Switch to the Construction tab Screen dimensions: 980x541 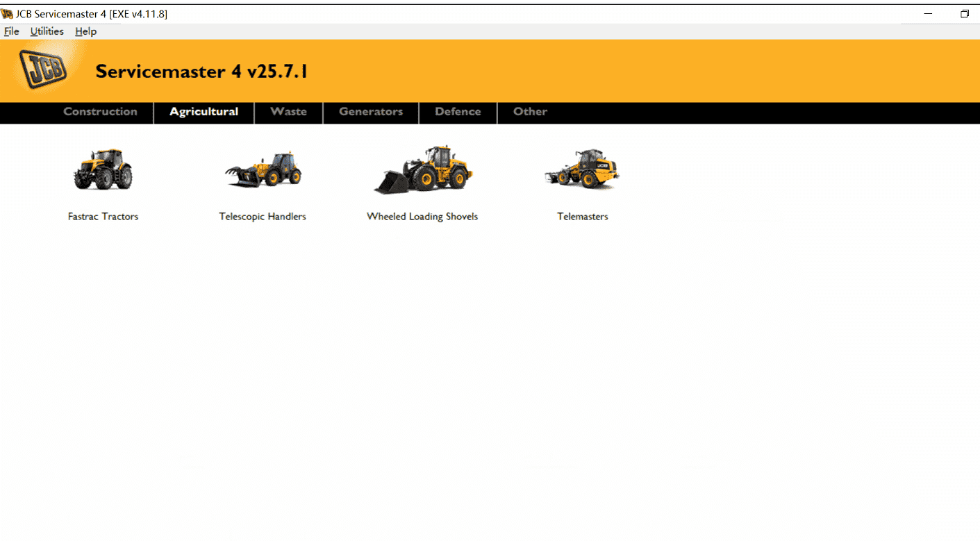pos(100,112)
